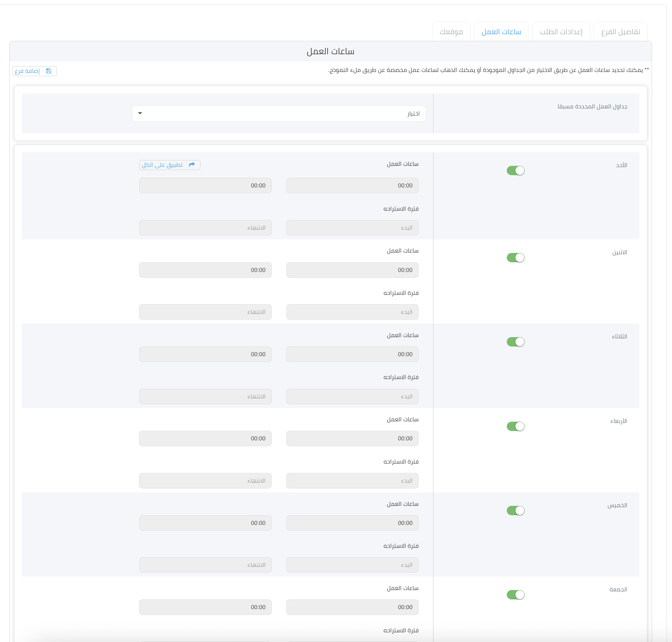Image resolution: width=672 pixels, height=642 pixels.
Task: Click Monday's break البدء start field
Action: [352, 312]
